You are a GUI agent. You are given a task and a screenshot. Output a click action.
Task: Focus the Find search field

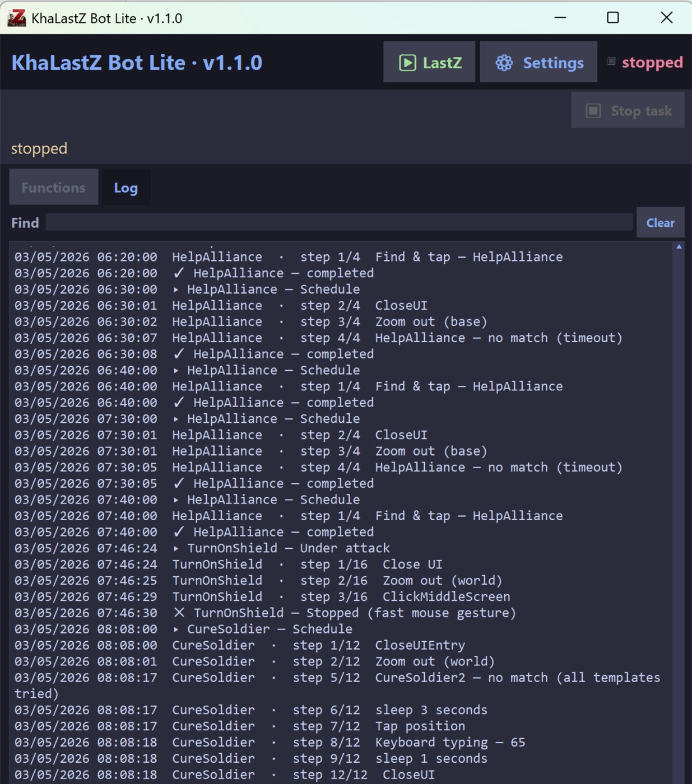tap(339, 222)
